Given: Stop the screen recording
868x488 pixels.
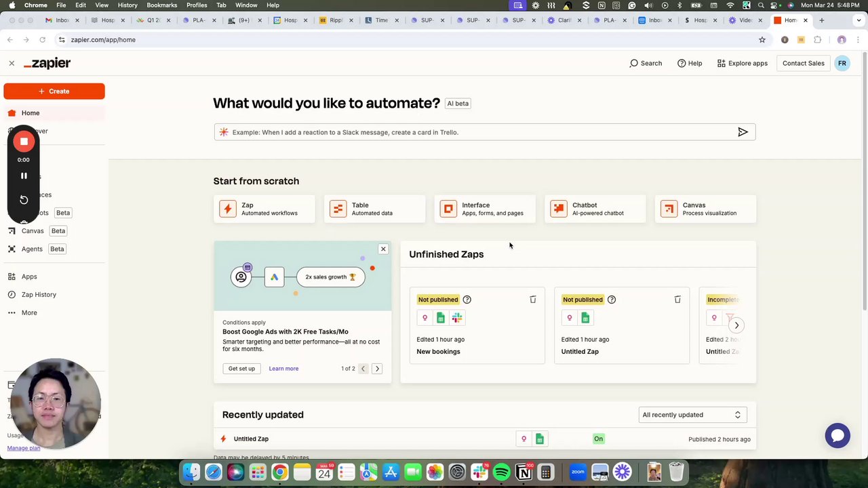Looking at the screenshot, I should [x=24, y=142].
